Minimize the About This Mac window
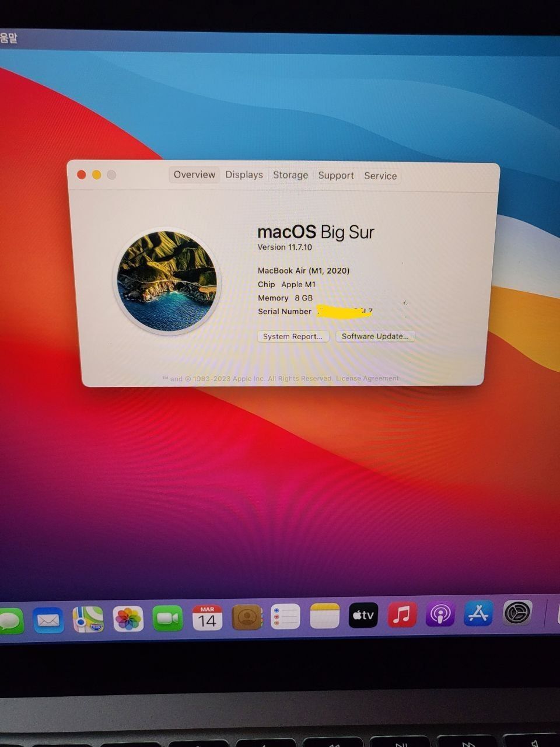The width and height of the screenshot is (560, 747). click(x=97, y=174)
